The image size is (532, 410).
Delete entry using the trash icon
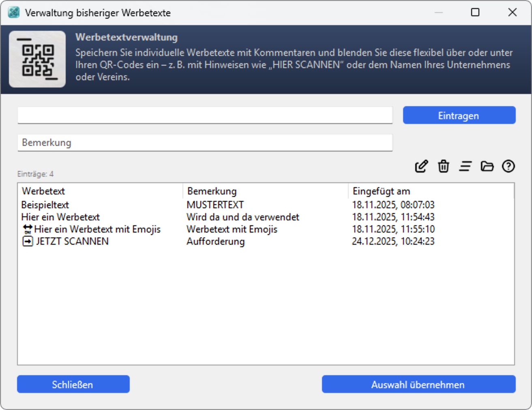point(443,166)
